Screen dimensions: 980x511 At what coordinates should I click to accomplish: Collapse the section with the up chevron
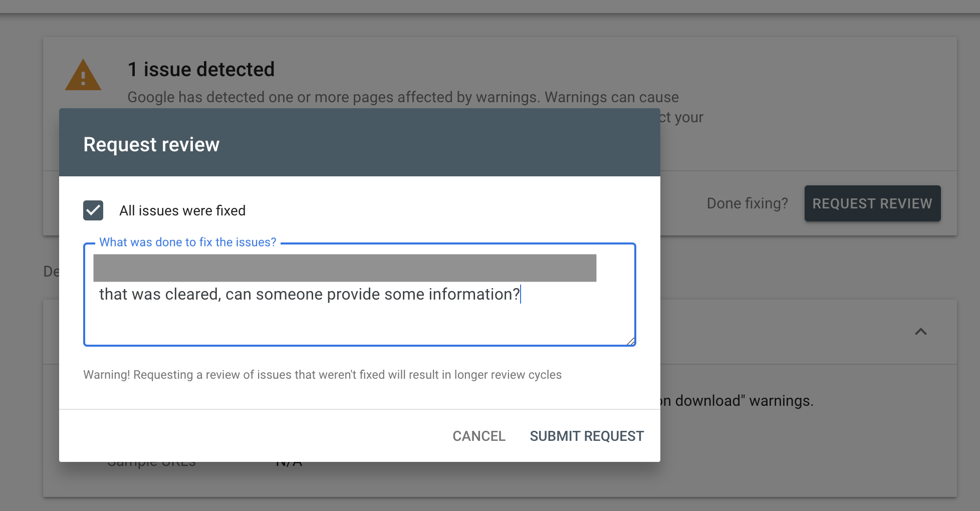click(920, 332)
